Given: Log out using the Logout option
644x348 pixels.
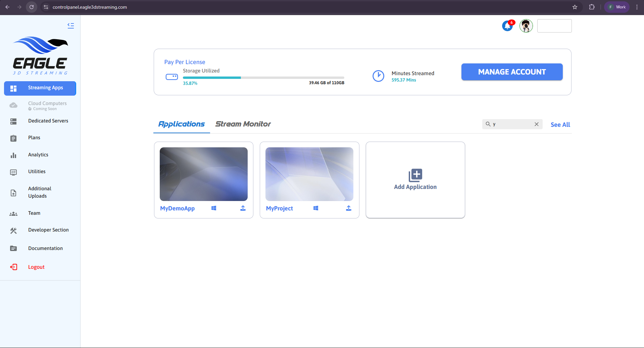Looking at the screenshot, I should [x=36, y=267].
